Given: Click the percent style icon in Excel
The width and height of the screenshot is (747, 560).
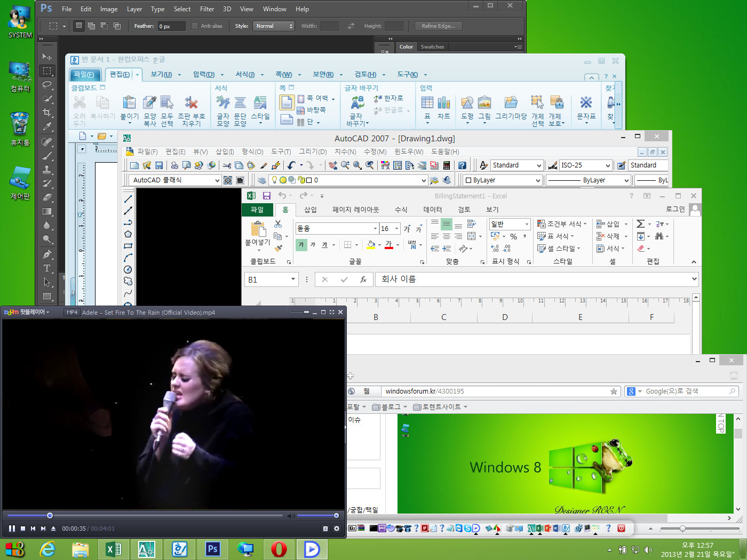Looking at the screenshot, I should (513, 236).
